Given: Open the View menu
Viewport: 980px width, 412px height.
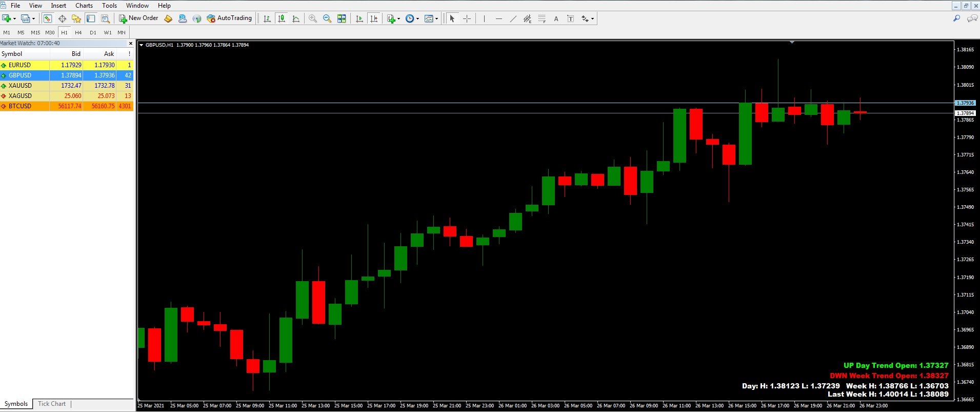Looking at the screenshot, I should pyautogui.click(x=35, y=6).
